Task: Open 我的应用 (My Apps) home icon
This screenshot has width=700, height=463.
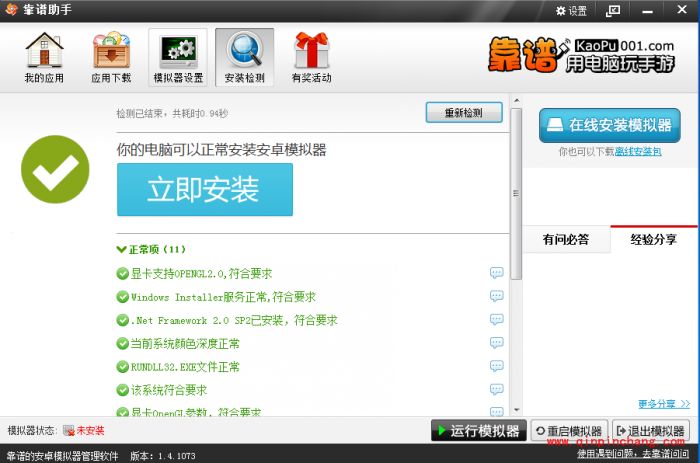Action: tap(44, 58)
